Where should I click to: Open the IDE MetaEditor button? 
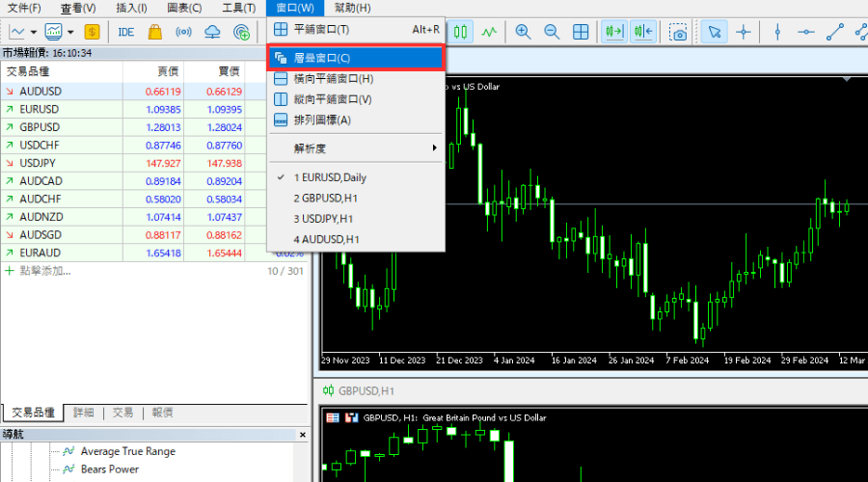(x=126, y=32)
